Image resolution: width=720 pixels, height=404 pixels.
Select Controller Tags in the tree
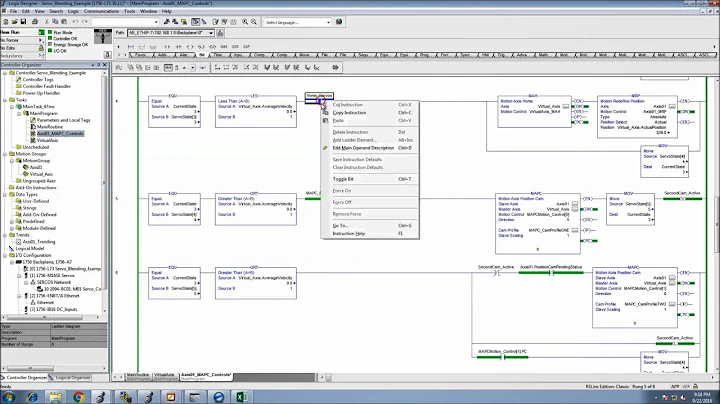[x=38, y=79]
